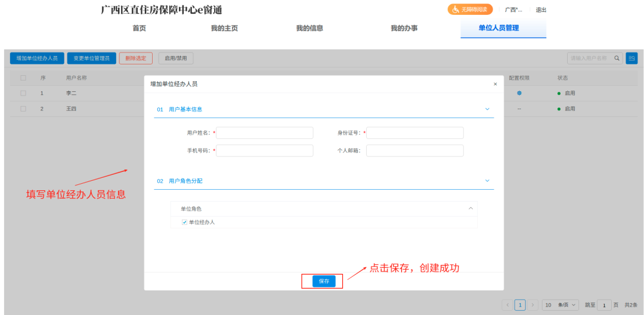Close the 增加单位经办人员 dialog

pyautogui.click(x=495, y=84)
